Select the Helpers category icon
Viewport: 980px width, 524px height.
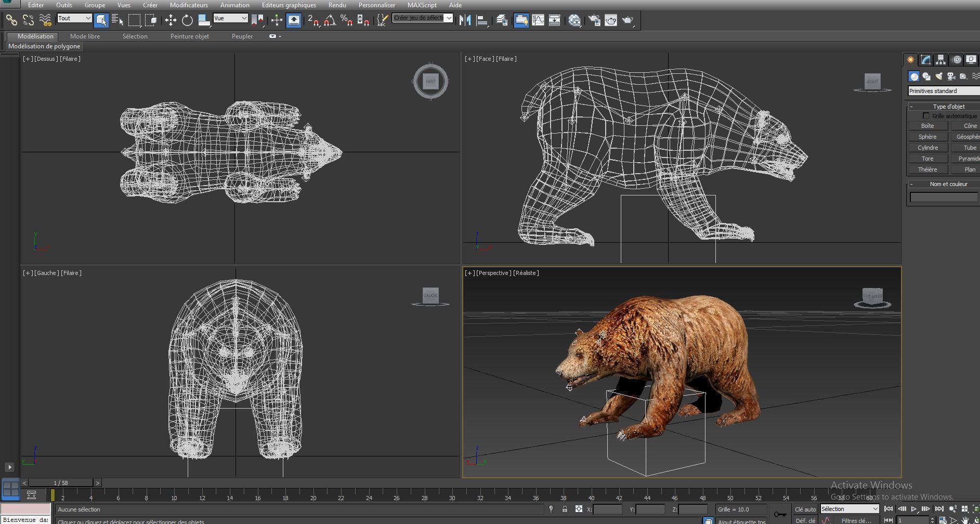click(x=963, y=76)
